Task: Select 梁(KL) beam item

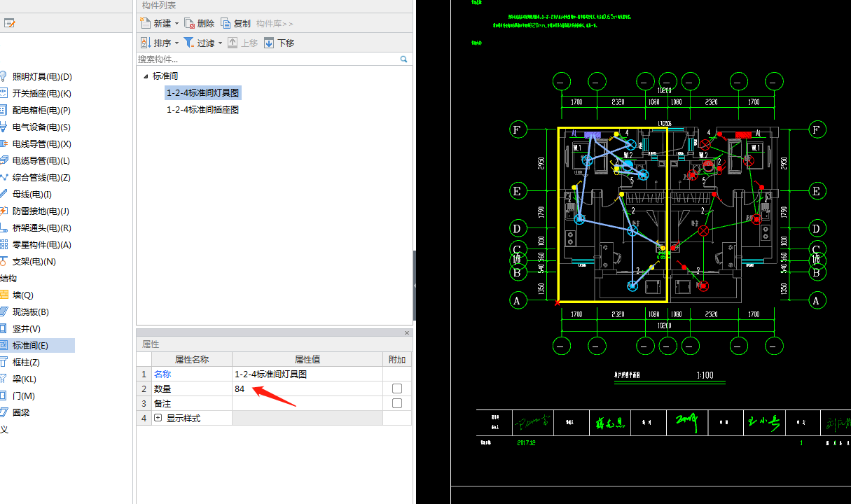Action: pyautogui.click(x=25, y=379)
